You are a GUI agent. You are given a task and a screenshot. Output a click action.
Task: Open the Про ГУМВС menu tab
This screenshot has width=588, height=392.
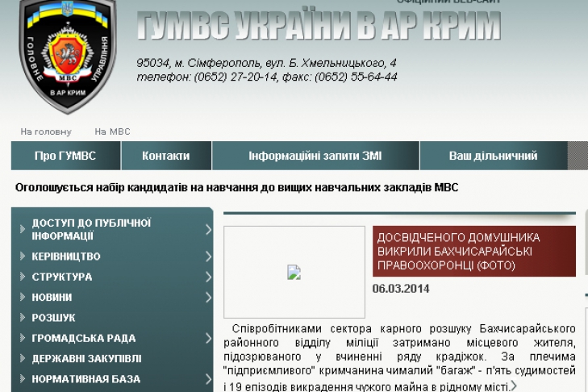tap(65, 156)
